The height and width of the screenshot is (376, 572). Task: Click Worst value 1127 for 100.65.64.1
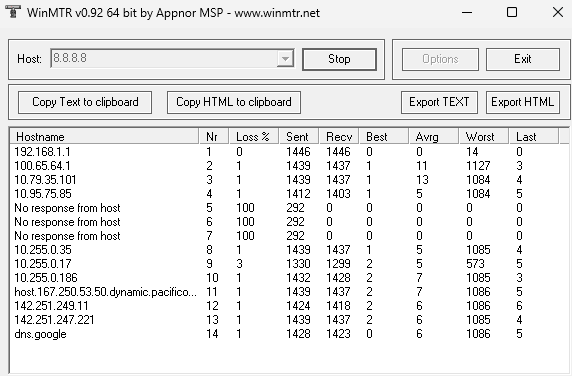(478, 166)
